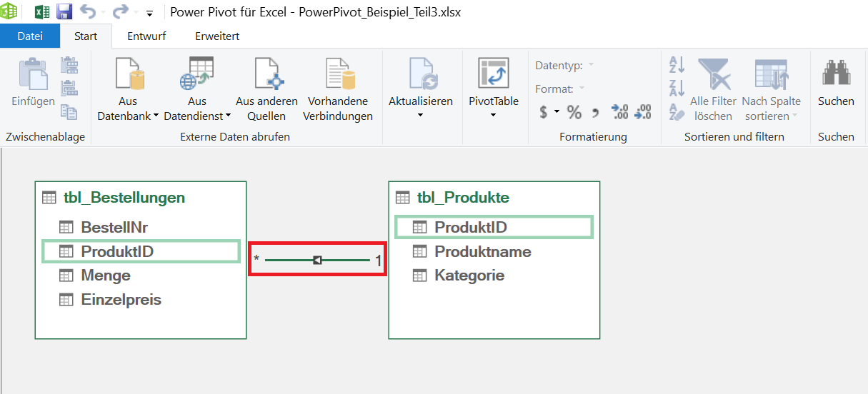Click Aus anderen Quellen button

(x=266, y=89)
